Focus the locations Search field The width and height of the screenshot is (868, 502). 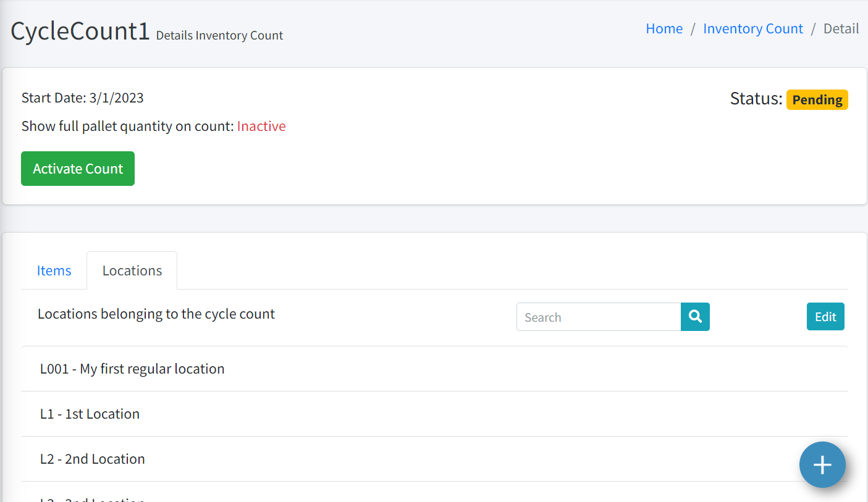tap(598, 317)
